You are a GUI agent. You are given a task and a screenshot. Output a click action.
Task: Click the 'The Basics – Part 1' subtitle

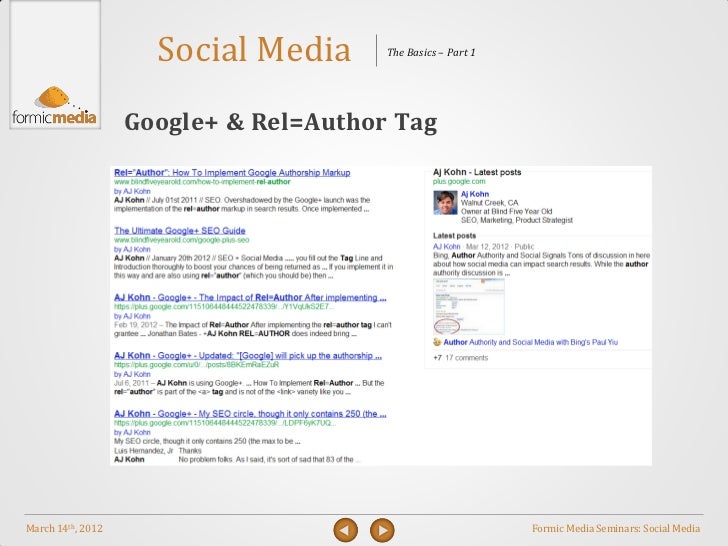[x=431, y=52]
